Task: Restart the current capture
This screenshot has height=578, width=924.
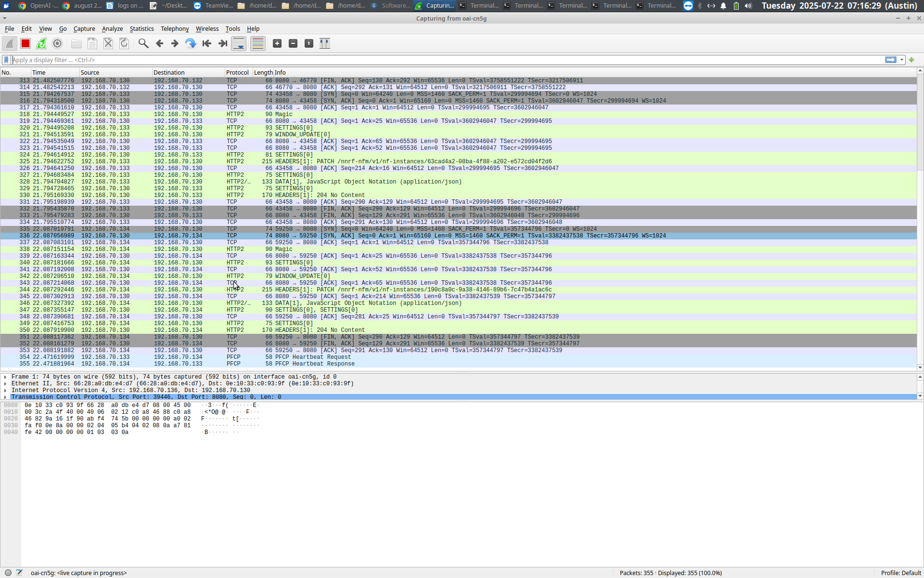Action: coord(41,44)
